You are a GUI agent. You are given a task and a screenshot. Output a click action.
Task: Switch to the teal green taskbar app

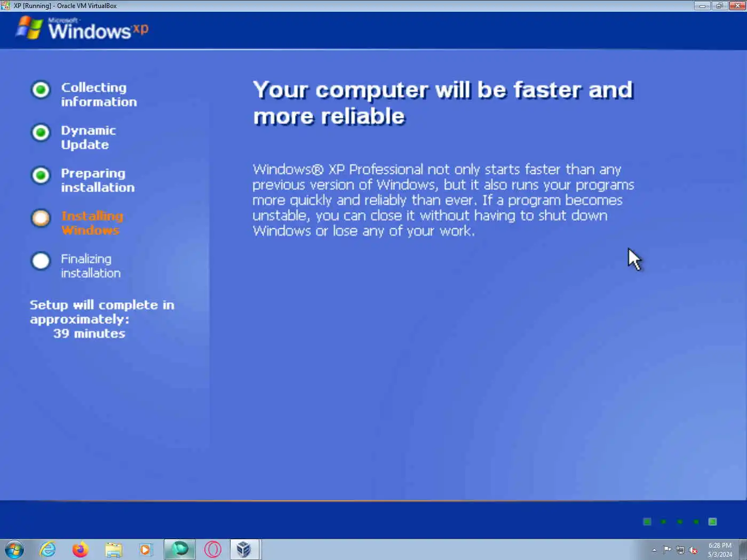click(x=180, y=549)
